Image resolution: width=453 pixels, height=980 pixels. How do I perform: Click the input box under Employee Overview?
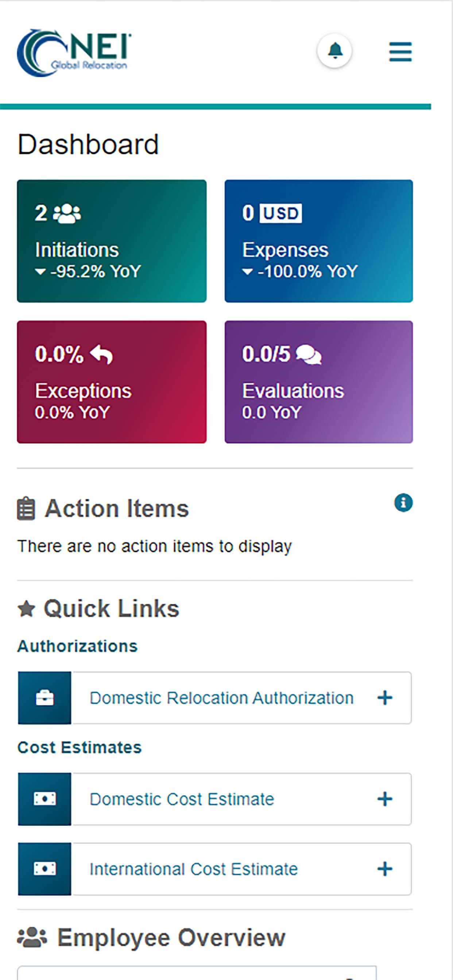[x=197, y=972]
